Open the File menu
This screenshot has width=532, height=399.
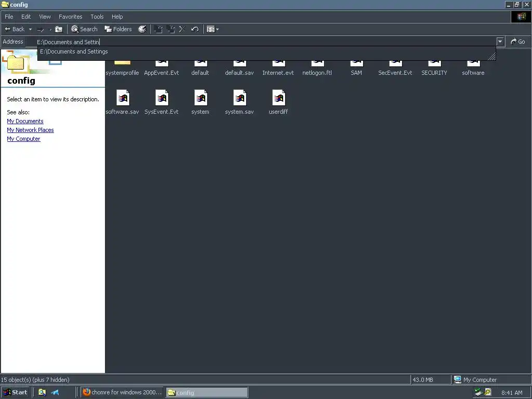[9, 17]
